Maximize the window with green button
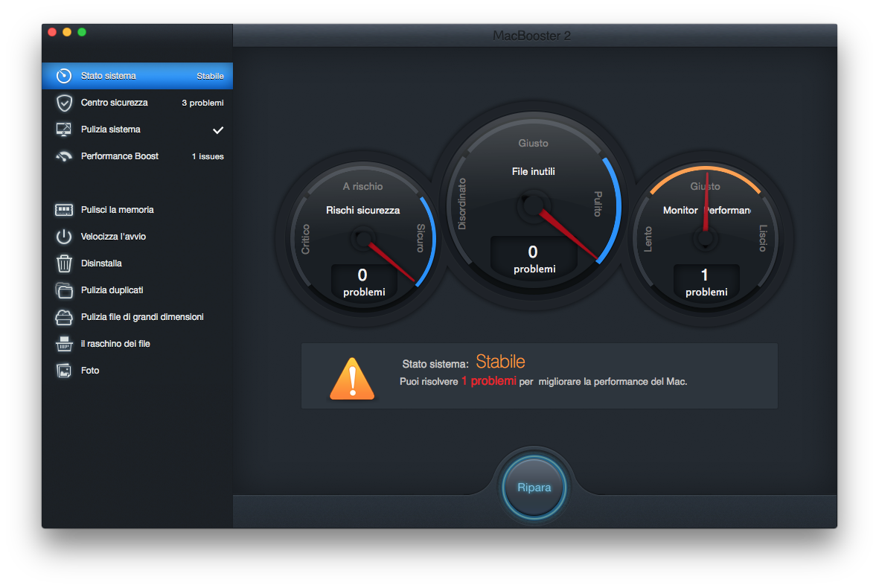The height and width of the screenshot is (588, 879). (82, 32)
